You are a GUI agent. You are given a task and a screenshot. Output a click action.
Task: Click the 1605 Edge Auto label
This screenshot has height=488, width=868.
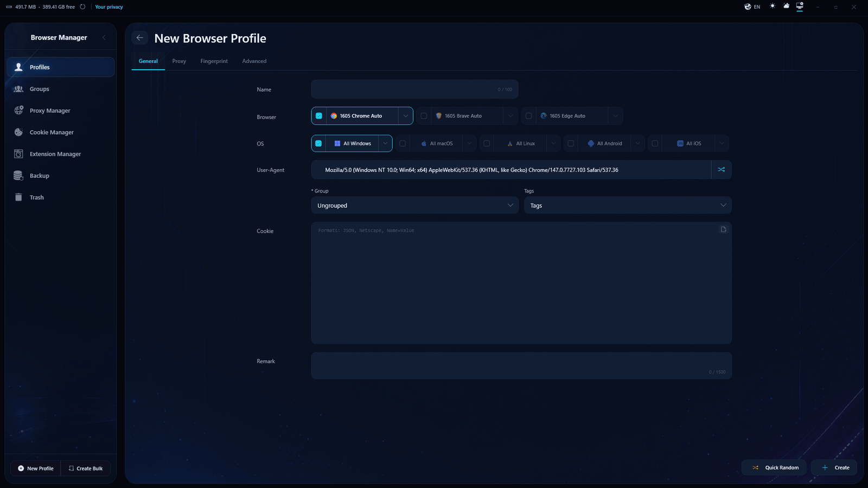567,116
